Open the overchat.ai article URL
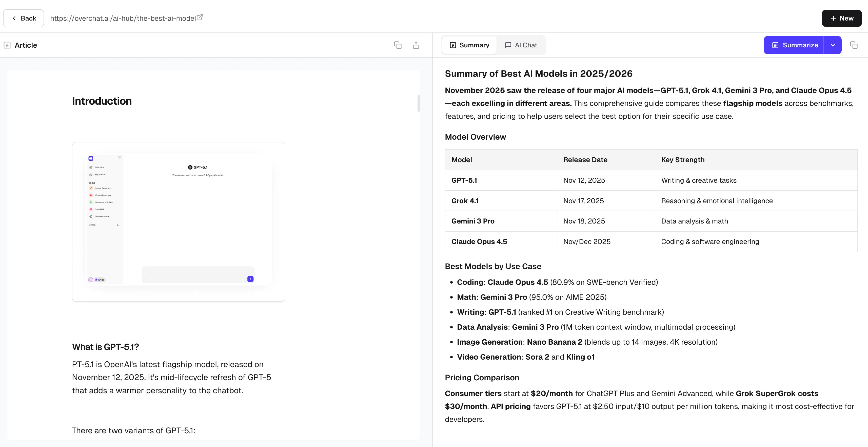The height and width of the screenshot is (447, 868). click(123, 18)
